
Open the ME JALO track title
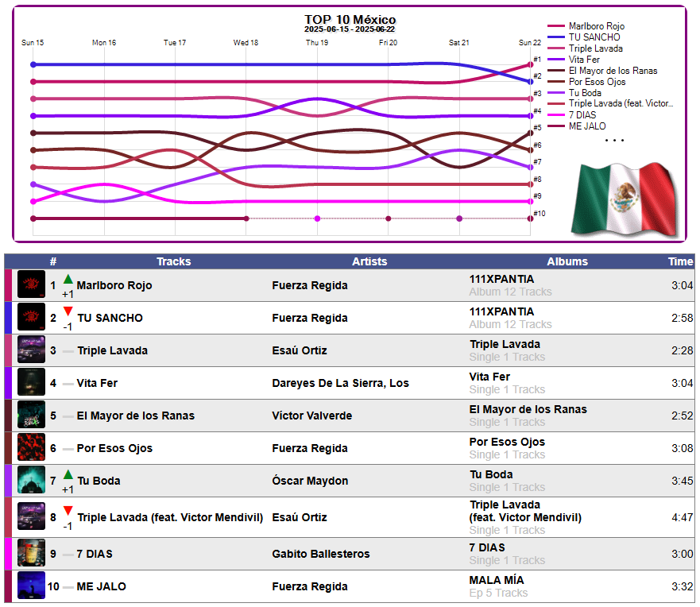(102, 586)
